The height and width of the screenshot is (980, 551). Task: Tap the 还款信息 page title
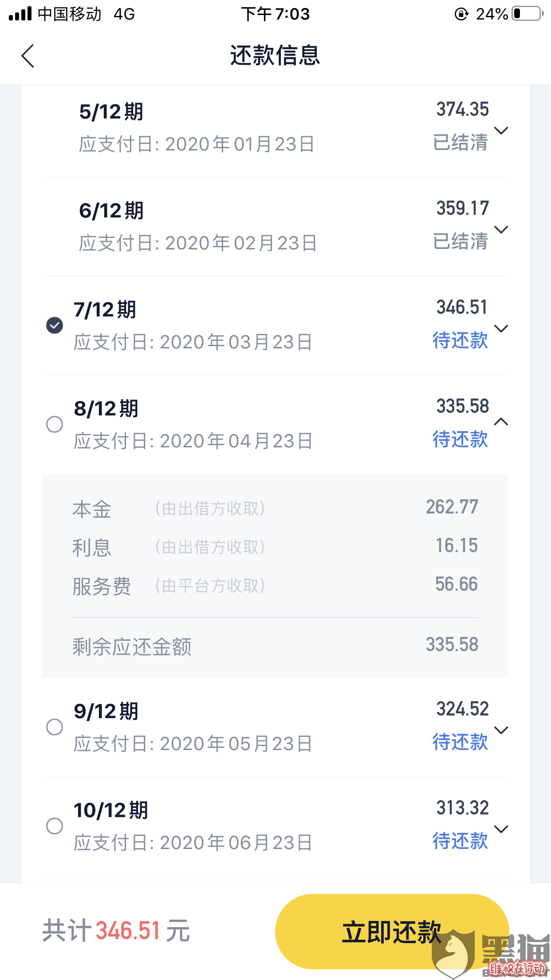pos(275,56)
